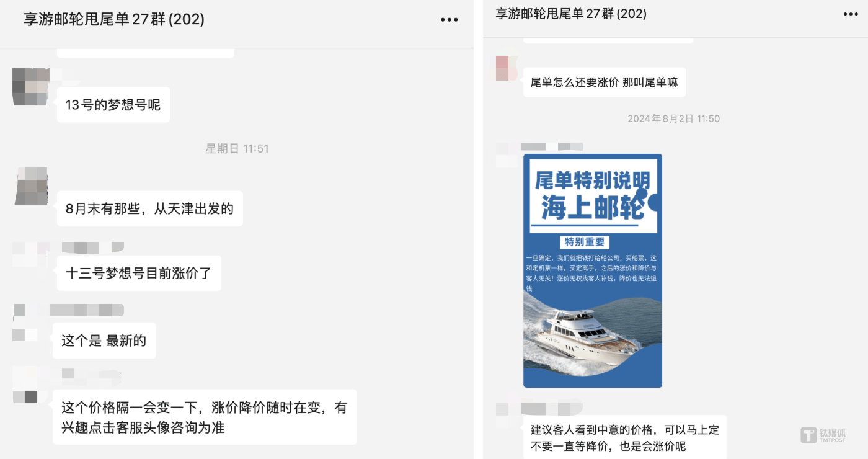The height and width of the screenshot is (459, 868).
Task: Click the 星期日 11:51 timestamp
Action: pyautogui.click(x=237, y=148)
